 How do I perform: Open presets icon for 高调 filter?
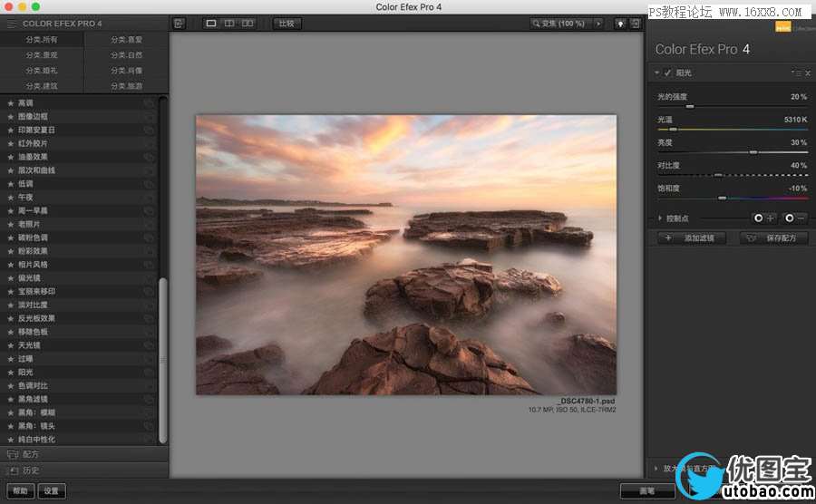[149, 103]
